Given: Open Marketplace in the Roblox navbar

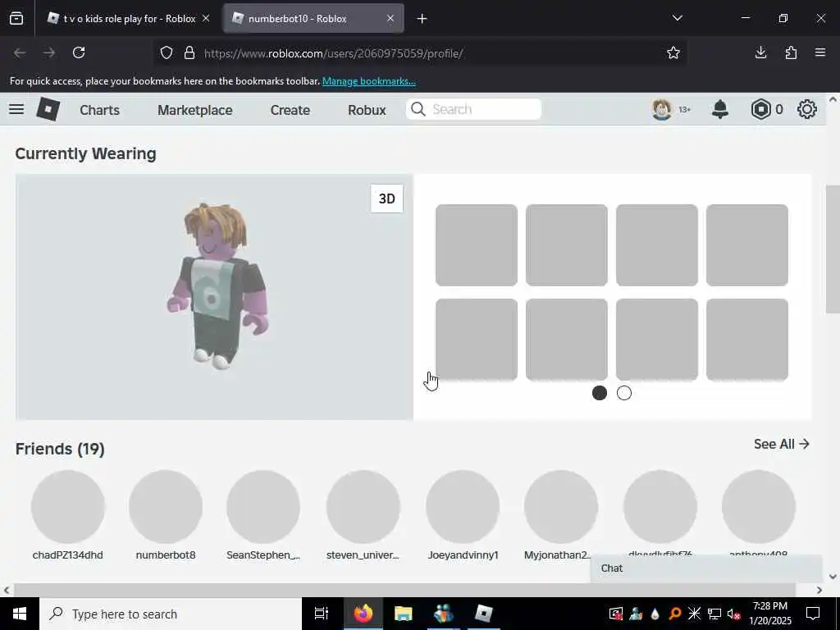Looking at the screenshot, I should pos(195,110).
